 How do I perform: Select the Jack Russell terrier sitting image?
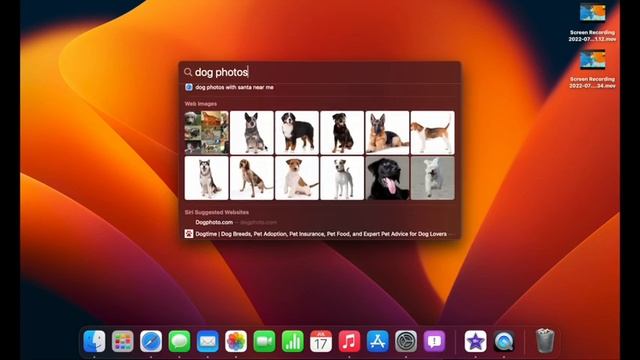click(x=297, y=178)
